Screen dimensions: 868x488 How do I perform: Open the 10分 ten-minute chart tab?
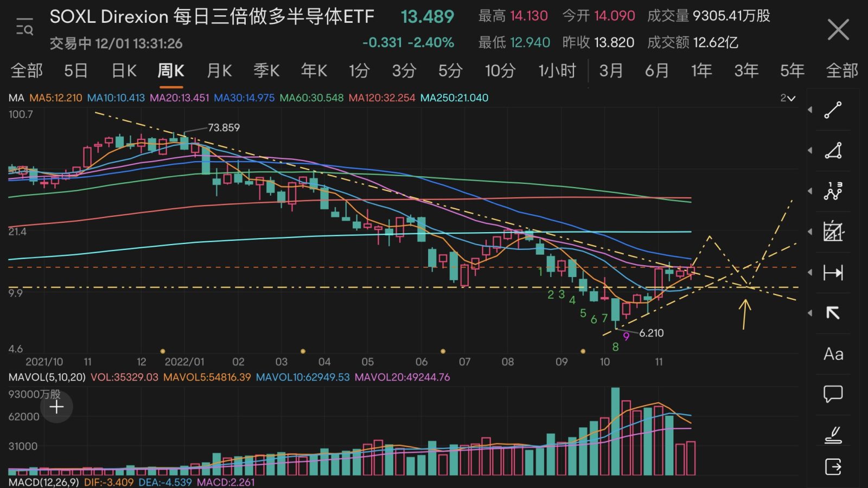click(500, 70)
